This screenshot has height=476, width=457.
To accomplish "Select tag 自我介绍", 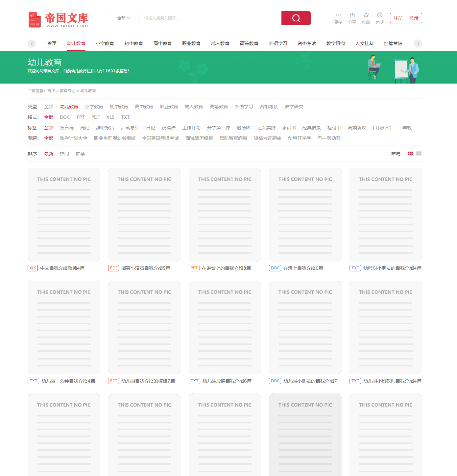I will click(x=382, y=128).
